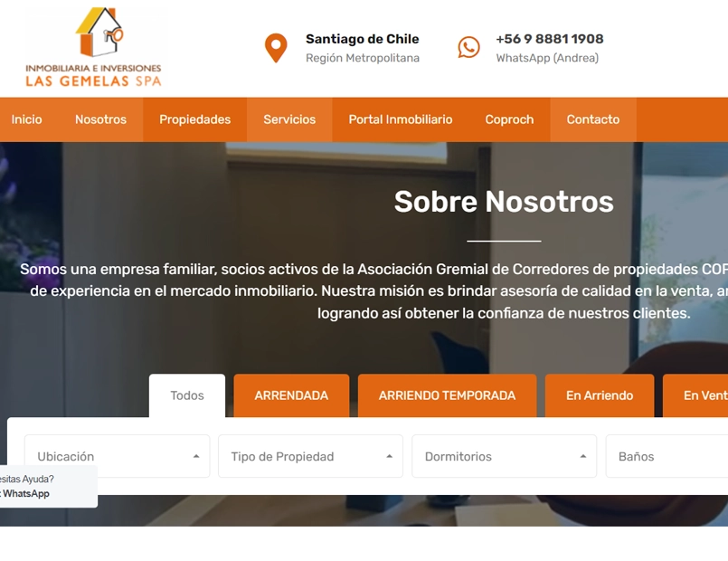This screenshot has height=561, width=728.
Task: Open the Ubicación dropdown arrow
Action: pos(196,457)
